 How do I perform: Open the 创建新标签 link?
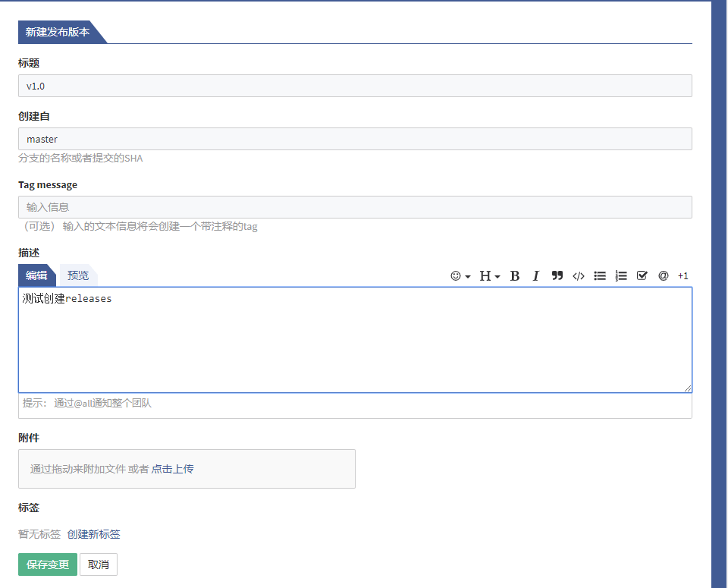click(x=93, y=534)
